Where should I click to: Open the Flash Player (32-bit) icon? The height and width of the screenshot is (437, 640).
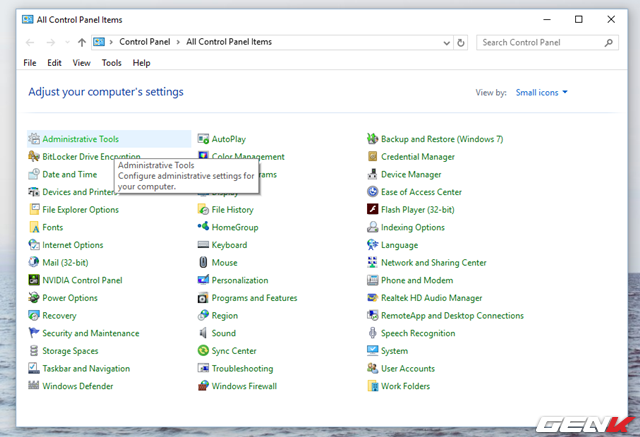coord(373,209)
